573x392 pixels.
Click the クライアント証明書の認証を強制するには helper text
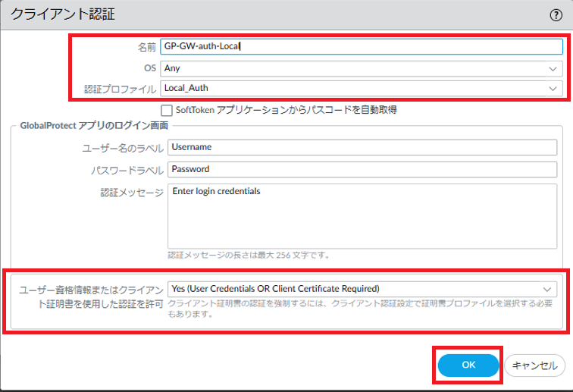tap(360, 309)
